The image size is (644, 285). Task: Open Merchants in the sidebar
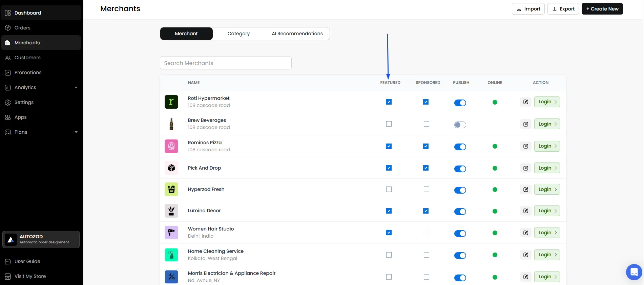(41, 43)
